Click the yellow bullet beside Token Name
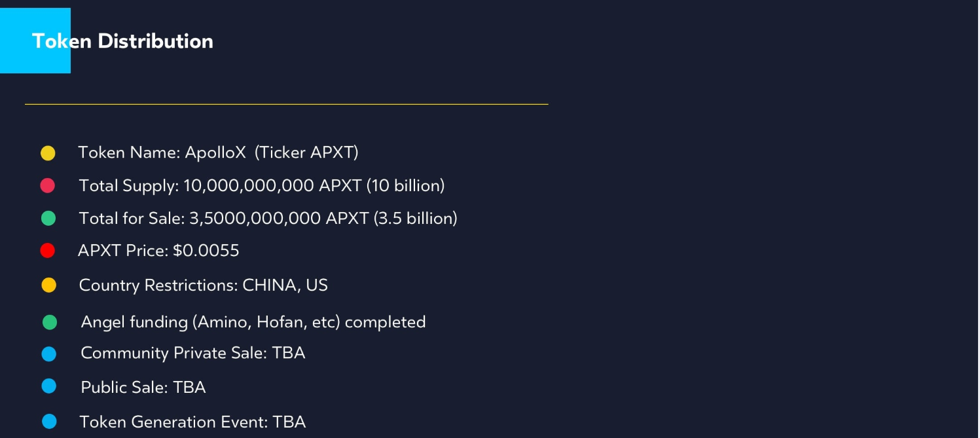 coord(48,153)
